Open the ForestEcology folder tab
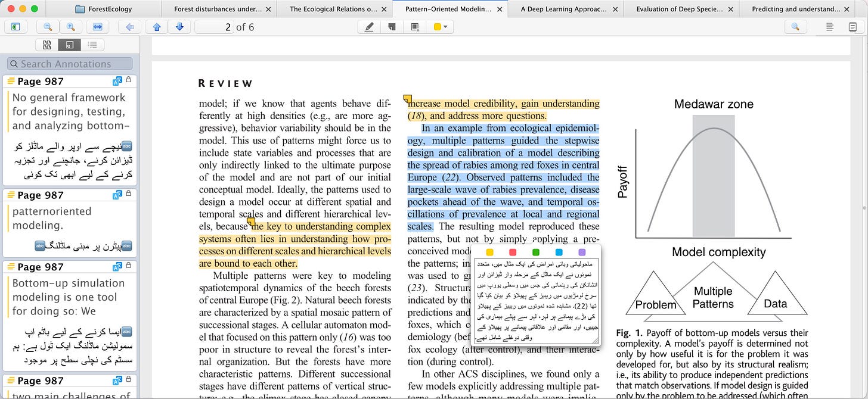The image size is (868, 399). 104,9
